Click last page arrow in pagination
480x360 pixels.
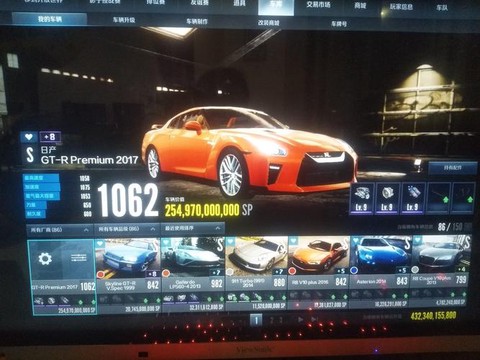[313, 319]
